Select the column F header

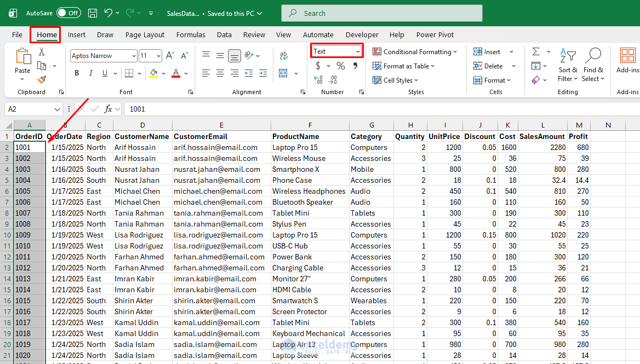(x=310, y=125)
